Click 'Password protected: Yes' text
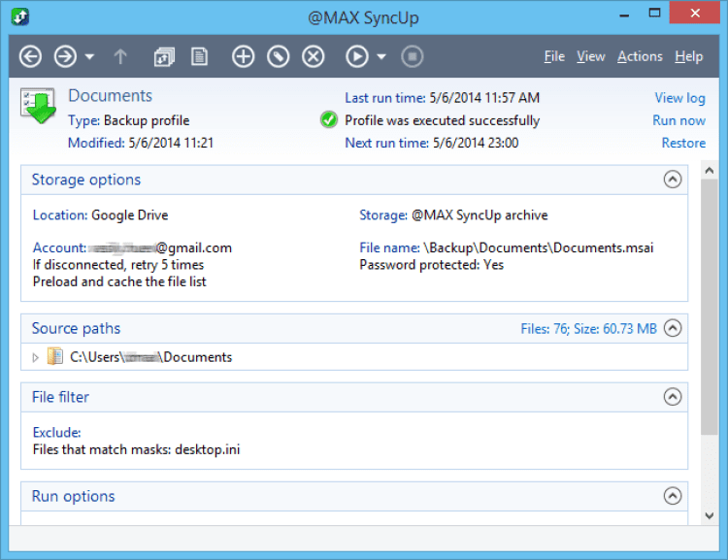The width and height of the screenshot is (728, 560). point(431,265)
